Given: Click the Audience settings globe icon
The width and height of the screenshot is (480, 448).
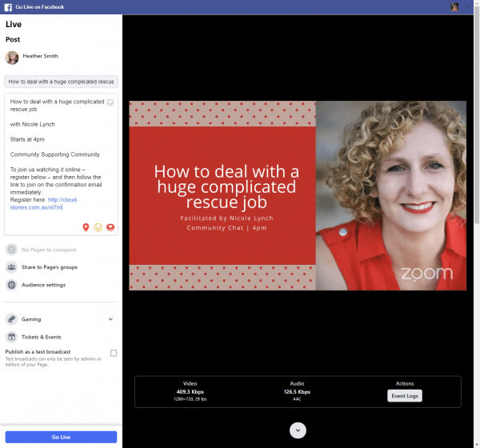Looking at the screenshot, I should tap(12, 285).
